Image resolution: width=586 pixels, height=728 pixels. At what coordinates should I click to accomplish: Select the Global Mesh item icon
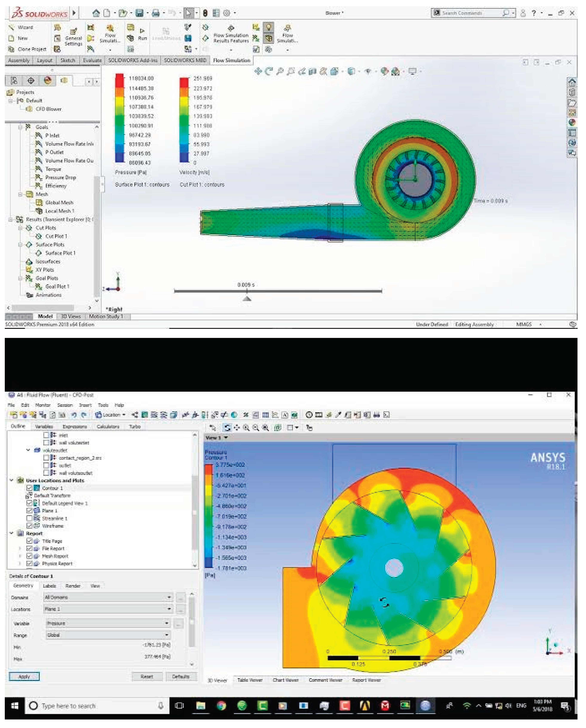pyautogui.click(x=39, y=203)
